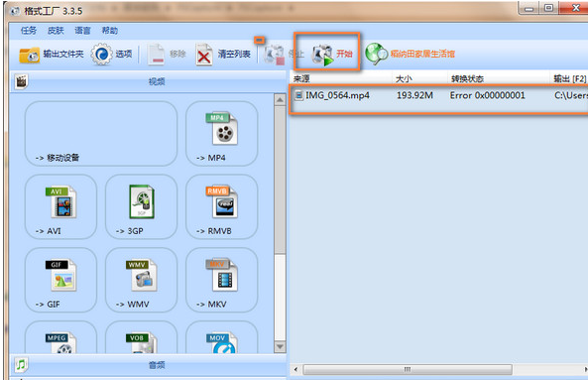588x380 pixels.
Task: Open the 任务 menu
Action: [29, 31]
